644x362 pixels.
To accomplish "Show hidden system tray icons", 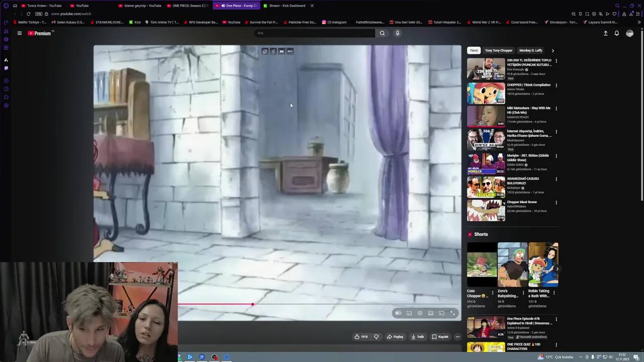I will [580, 357].
